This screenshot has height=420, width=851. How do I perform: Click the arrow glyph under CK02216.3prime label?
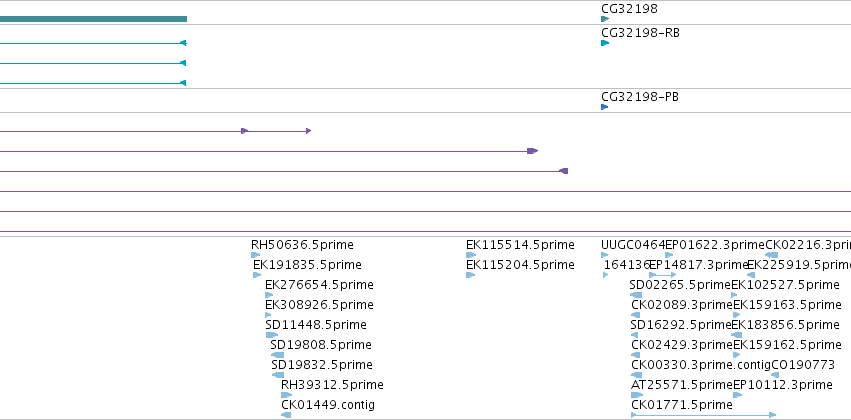point(771,255)
